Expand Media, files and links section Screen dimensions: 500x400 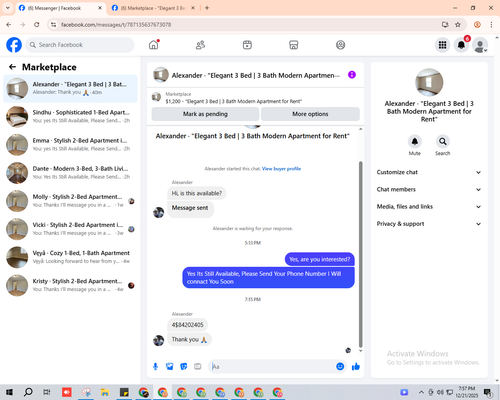click(429, 207)
